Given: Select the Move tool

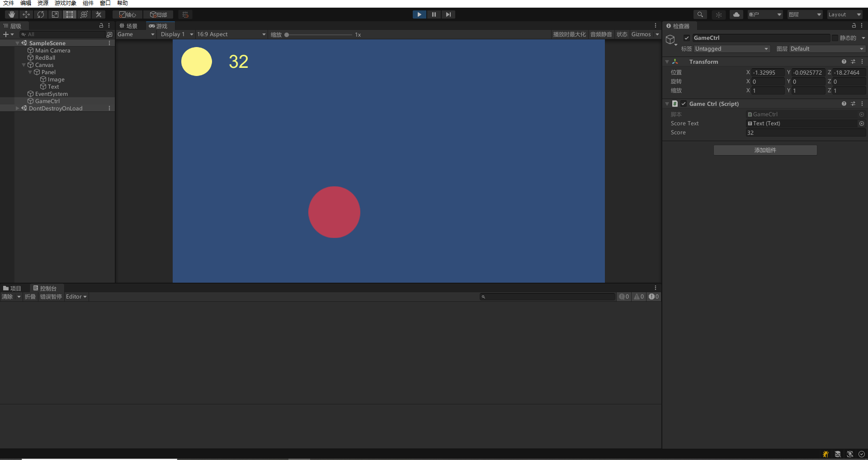Looking at the screenshot, I should 26,14.
